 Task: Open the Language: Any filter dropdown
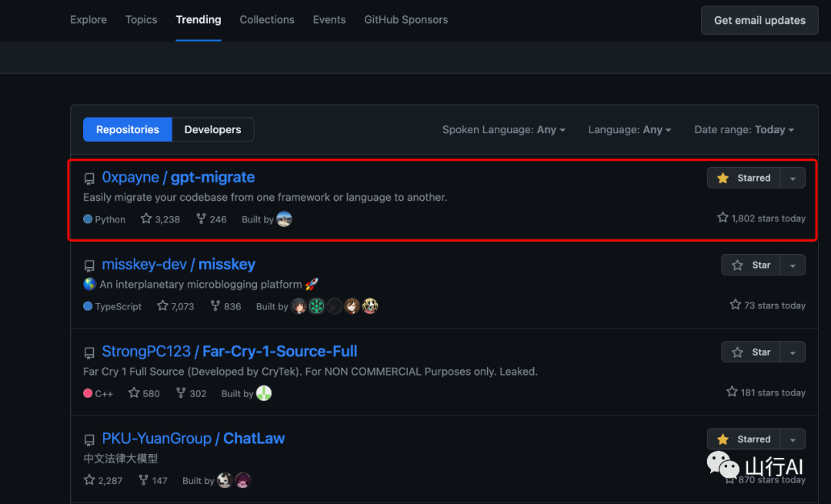coord(629,129)
